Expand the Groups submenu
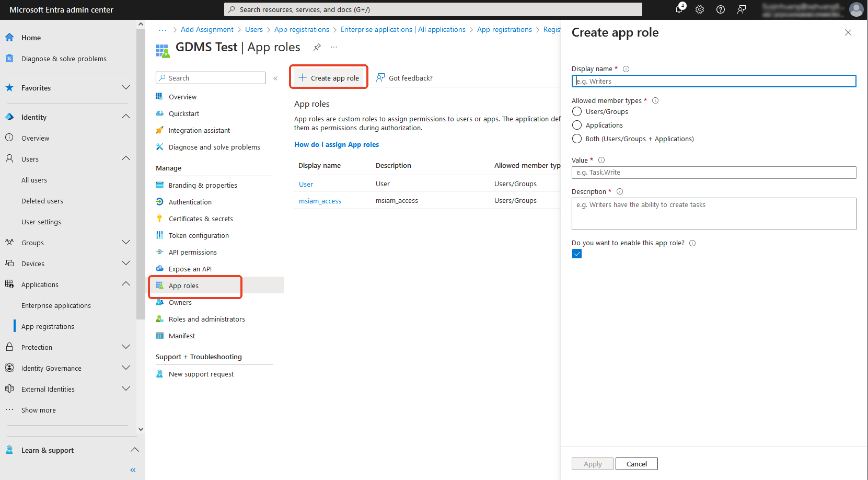 coord(126,242)
